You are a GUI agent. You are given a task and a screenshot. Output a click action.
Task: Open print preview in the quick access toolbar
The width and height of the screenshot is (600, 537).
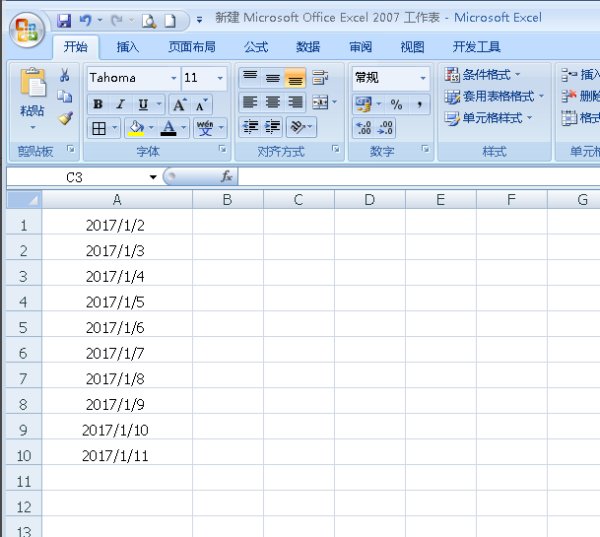tap(149, 21)
